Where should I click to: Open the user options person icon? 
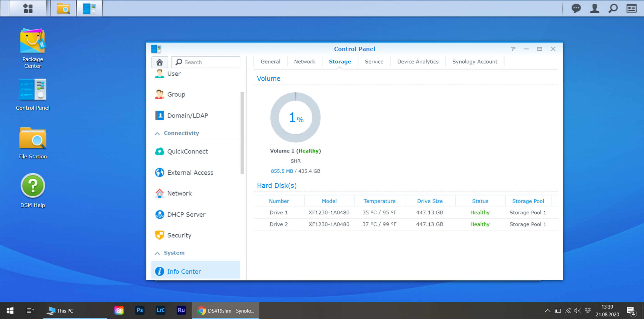pyautogui.click(x=594, y=8)
